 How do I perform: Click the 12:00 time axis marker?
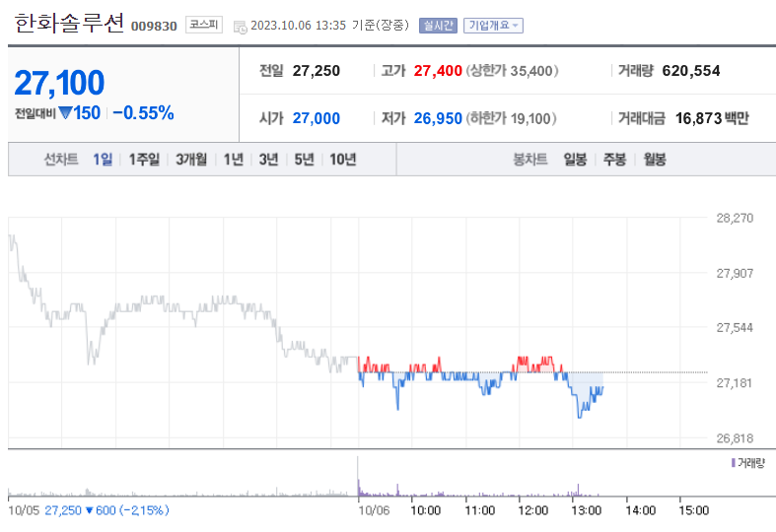[533, 510]
